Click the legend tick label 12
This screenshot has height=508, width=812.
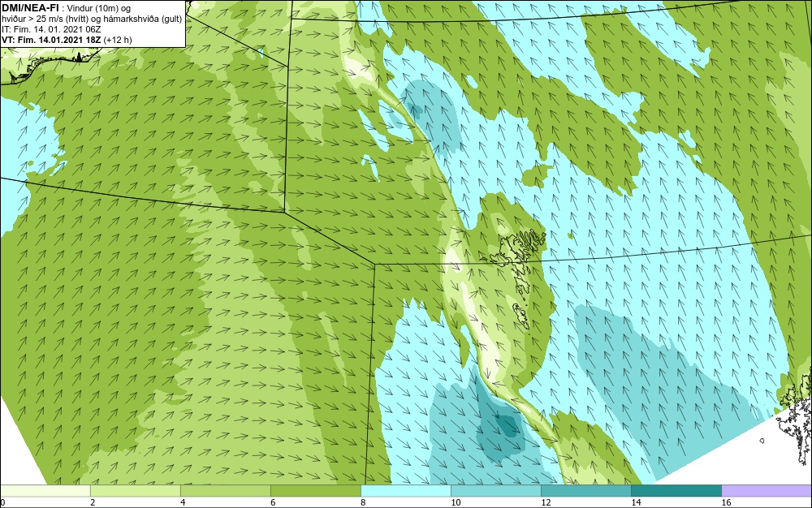pyautogui.click(x=546, y=502)
